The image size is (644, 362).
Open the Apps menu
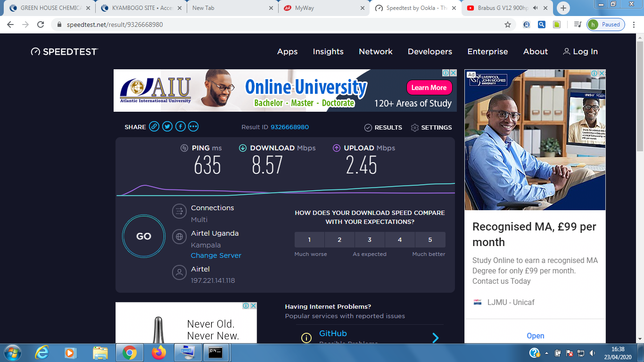click(287, 52)
